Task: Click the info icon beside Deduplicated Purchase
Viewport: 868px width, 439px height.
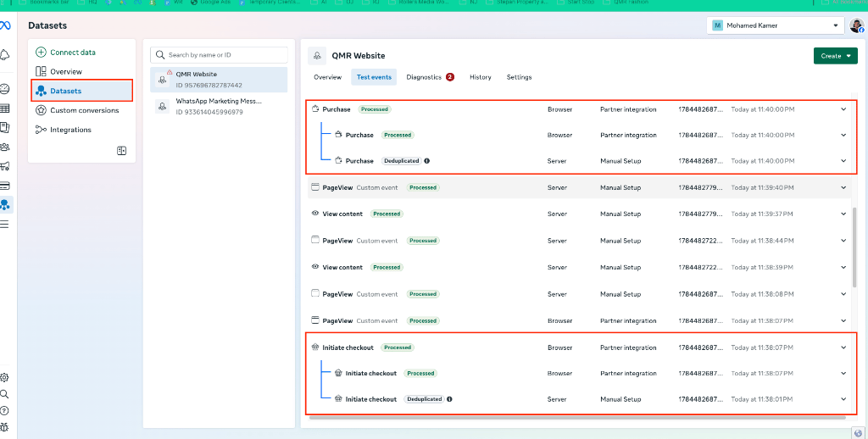Action: (x=427, y=161)
